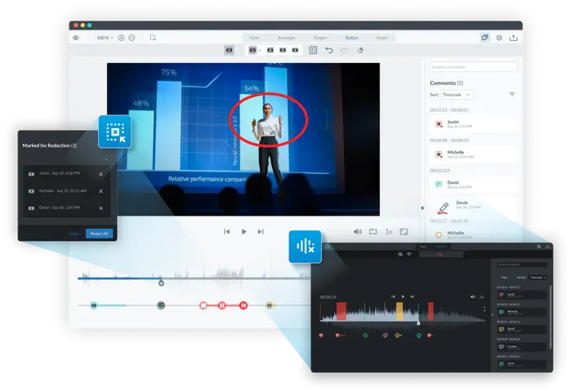Click the share/export icon in main window
572x392 pixels.
tap(513, 38)
